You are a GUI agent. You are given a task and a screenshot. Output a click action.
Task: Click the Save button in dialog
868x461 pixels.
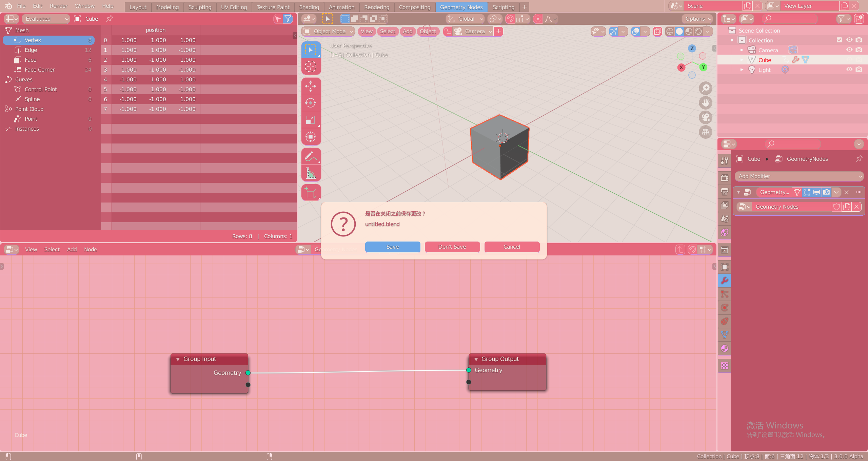(x=392, y=247)
